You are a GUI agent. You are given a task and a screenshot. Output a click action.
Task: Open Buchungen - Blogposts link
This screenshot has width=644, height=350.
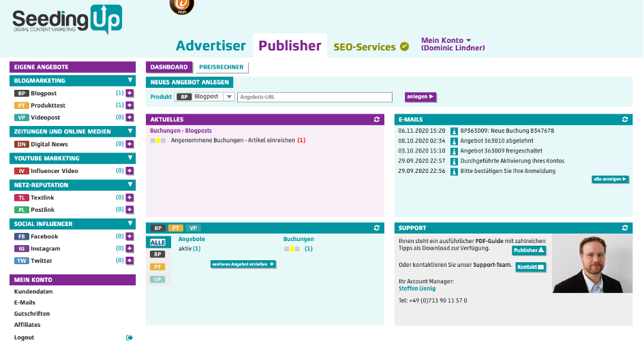click(x=181, y=131)
